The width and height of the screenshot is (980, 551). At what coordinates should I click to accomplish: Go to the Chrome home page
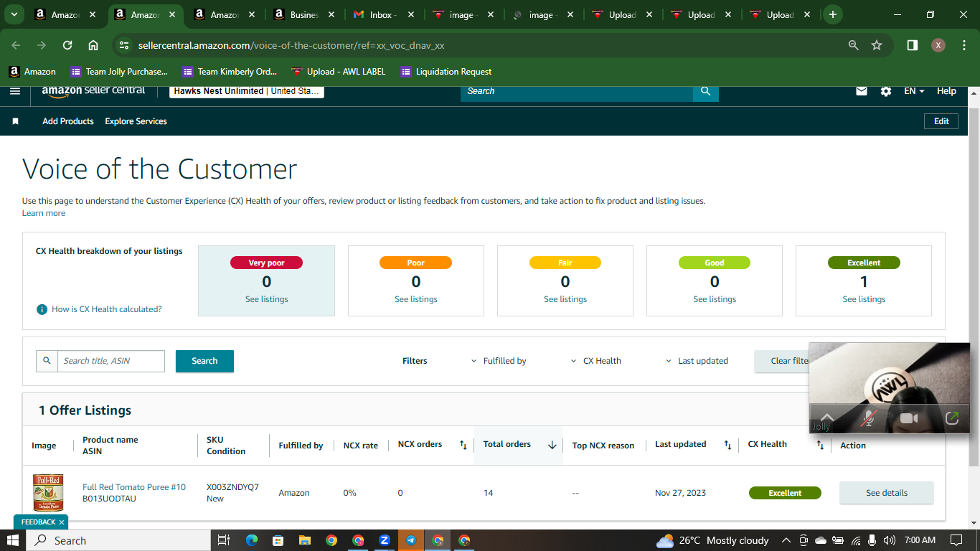(x=93, y=45)
